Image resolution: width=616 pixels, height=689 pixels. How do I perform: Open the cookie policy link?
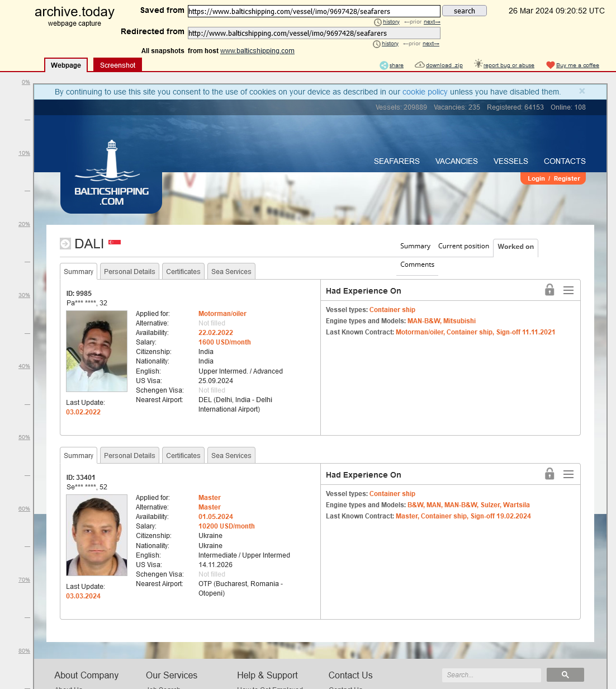click(x=425, y=92)
